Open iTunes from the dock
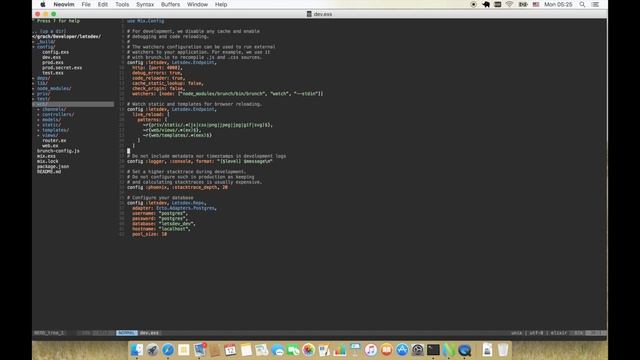The image size is (640, 360). point(371,350)
